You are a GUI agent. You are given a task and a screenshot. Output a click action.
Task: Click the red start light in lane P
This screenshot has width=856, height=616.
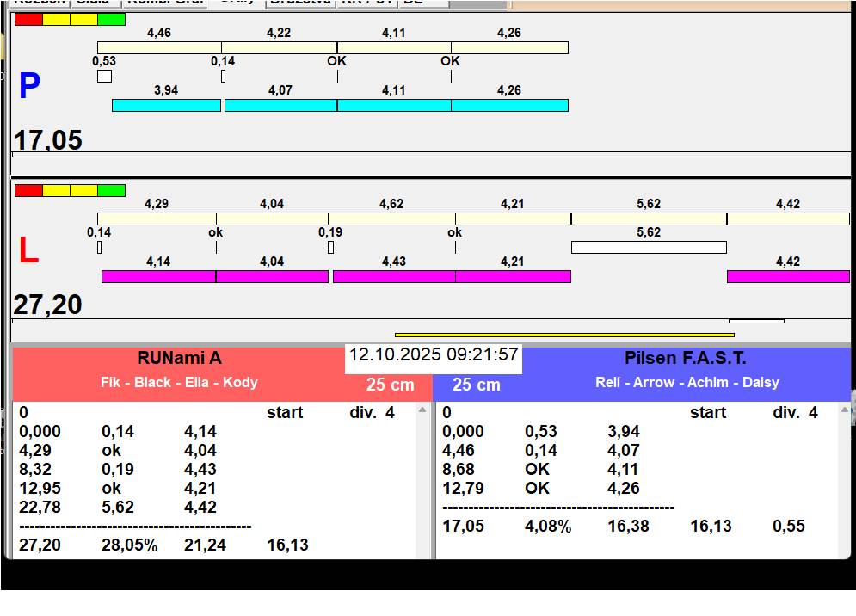[x=28, y=19]
